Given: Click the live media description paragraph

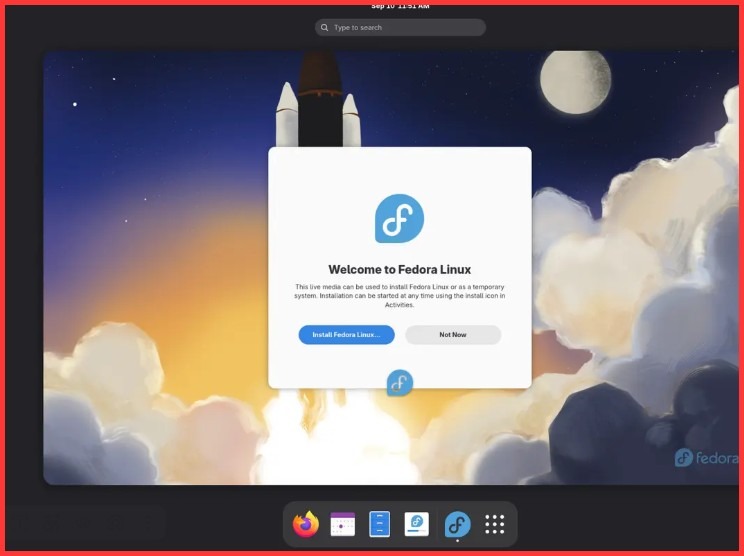Looking at the screenshot, I should click(x=399, y=295).
